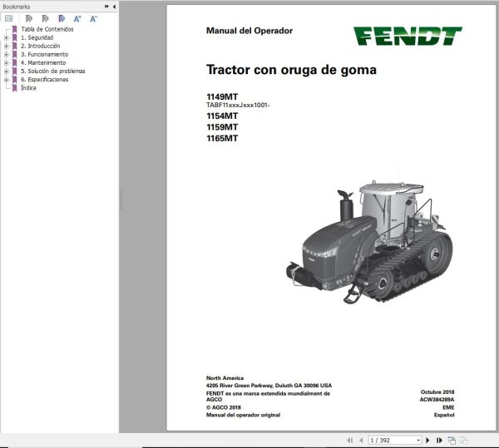Open the Índice bookmark
The height and width of the screenshot is (448, 499).
[28, 88]
